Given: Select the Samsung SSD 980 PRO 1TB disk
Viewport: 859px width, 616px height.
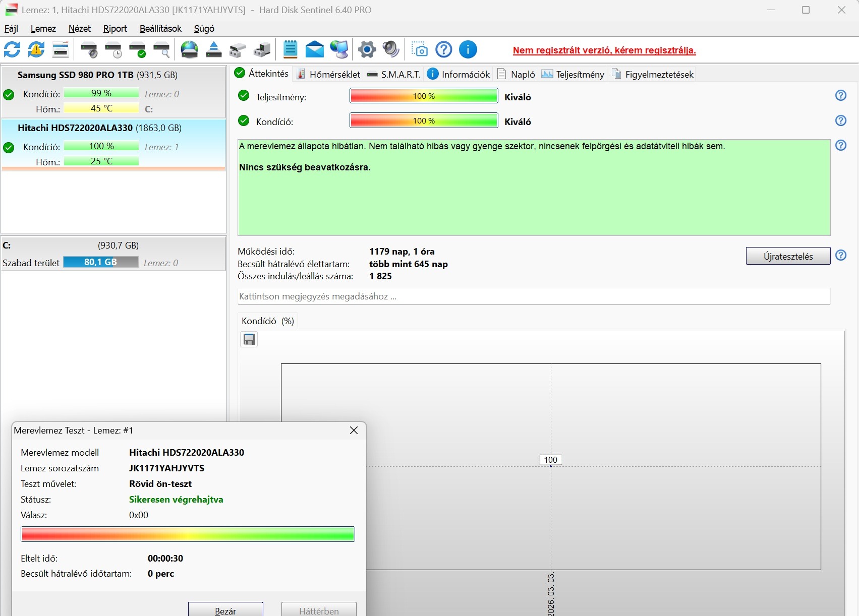Looking at the screenshot, I should pyautogui.click(x=113, y=92).
